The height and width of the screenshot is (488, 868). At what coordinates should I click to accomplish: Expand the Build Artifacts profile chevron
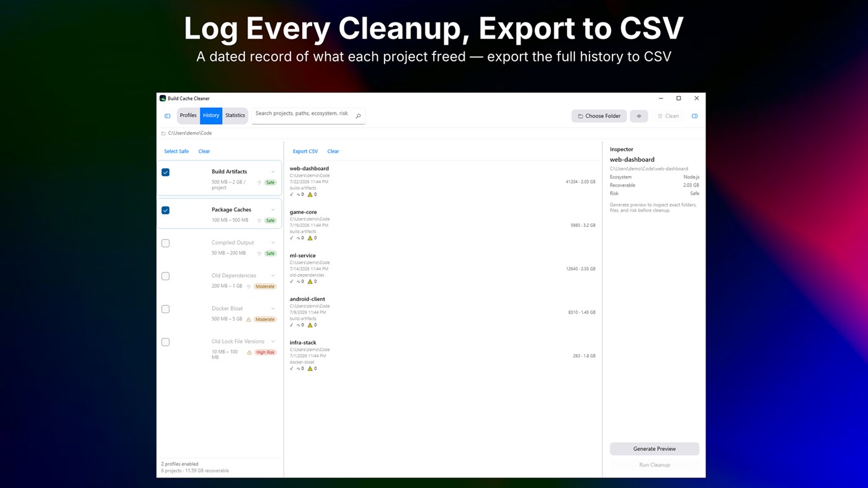(x=273, y=172)
